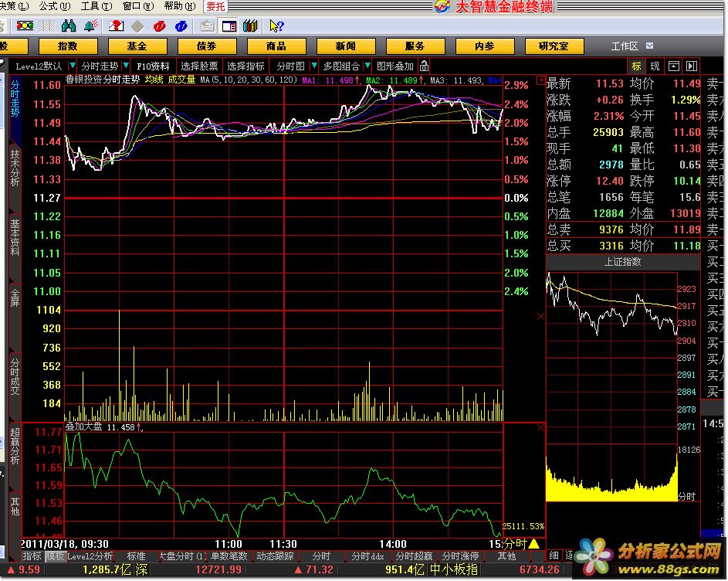Click 选择股票 in chart toolbar

[x=199, y=66]
